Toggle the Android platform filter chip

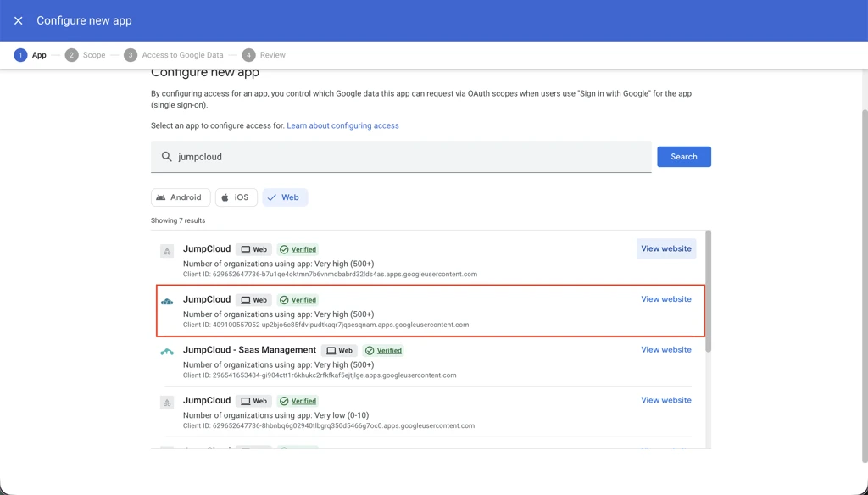tap(181, 197)
